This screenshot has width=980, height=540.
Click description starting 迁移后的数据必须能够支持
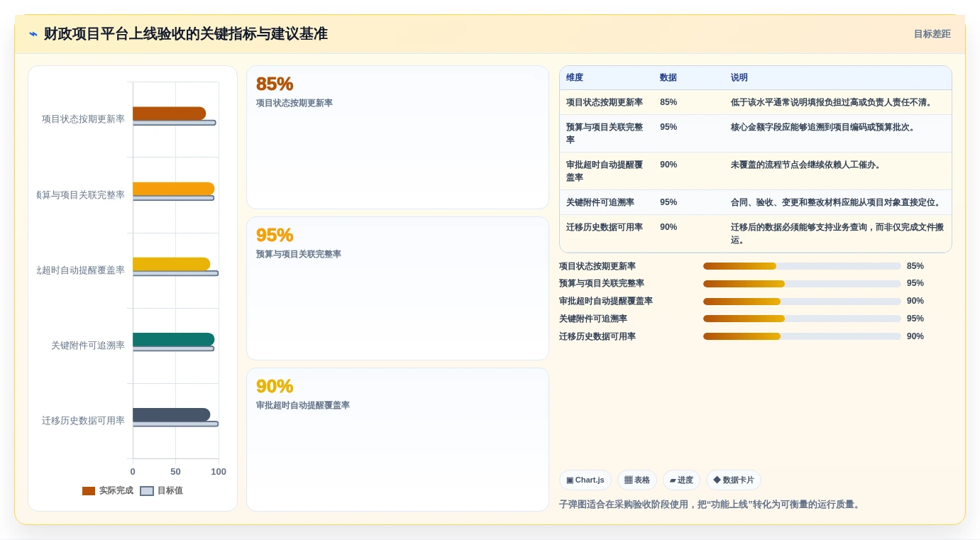[x=837, y=233]
